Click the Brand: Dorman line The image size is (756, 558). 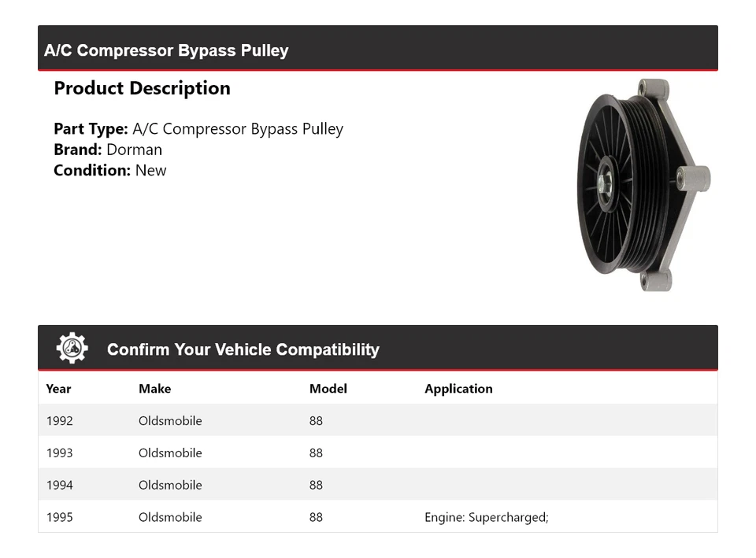pyautogui.click(x=108, y=150)
